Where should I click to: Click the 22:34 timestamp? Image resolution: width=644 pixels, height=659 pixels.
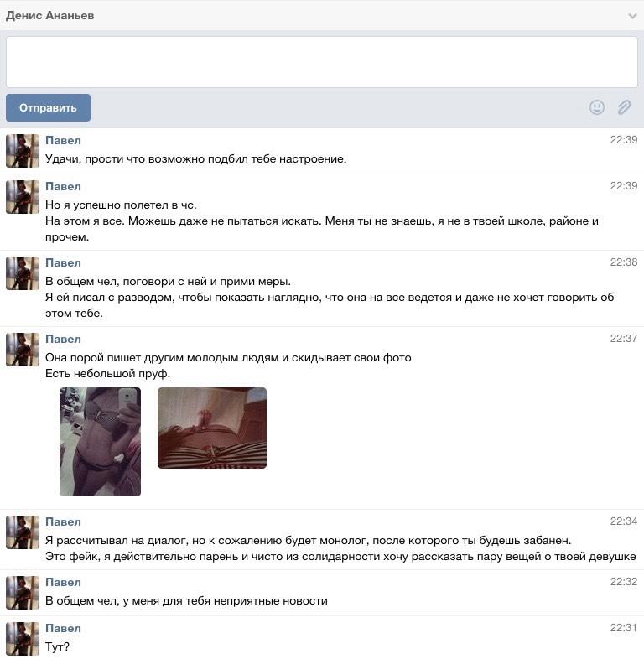(x=624, y=521)
